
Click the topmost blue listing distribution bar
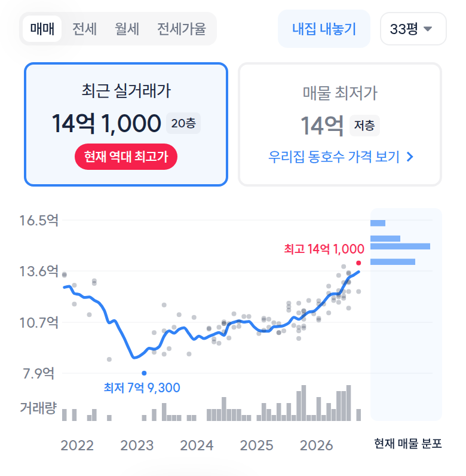[378, 223]
